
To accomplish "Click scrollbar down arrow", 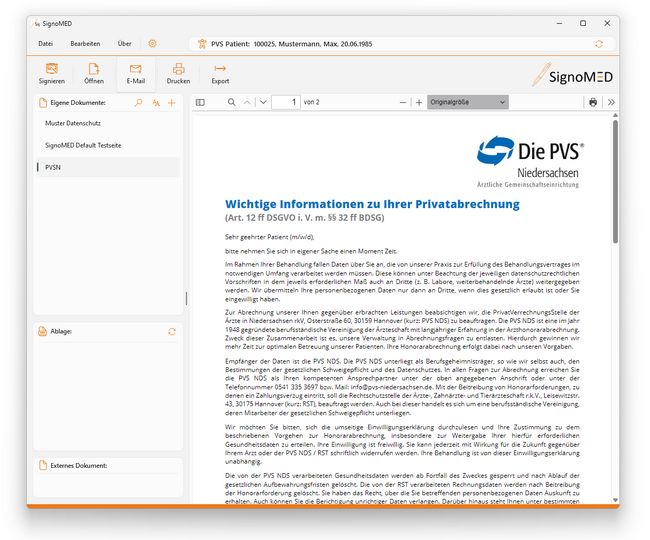I will [x=615, y=500].
